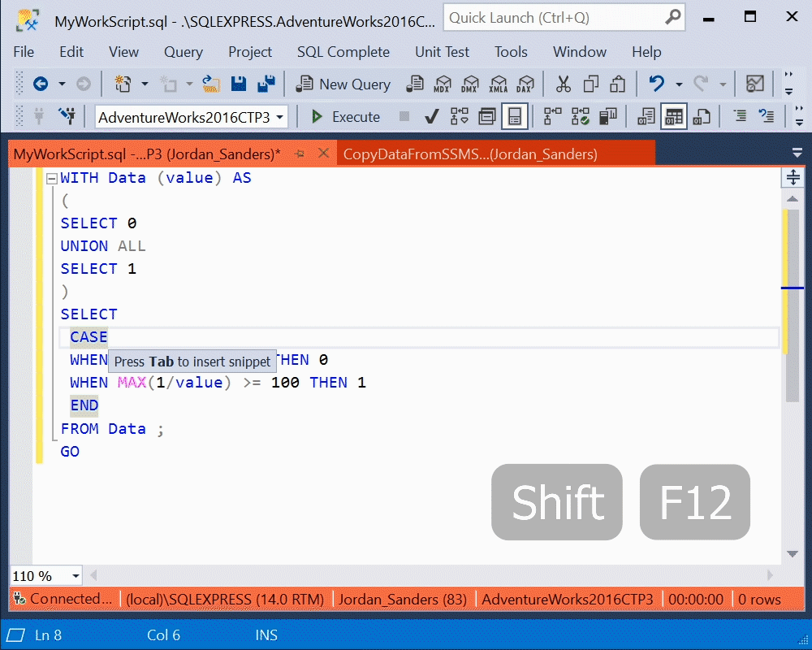812x650 pixels.
Task: Save the current script with the disk icon
Action: 239,84
